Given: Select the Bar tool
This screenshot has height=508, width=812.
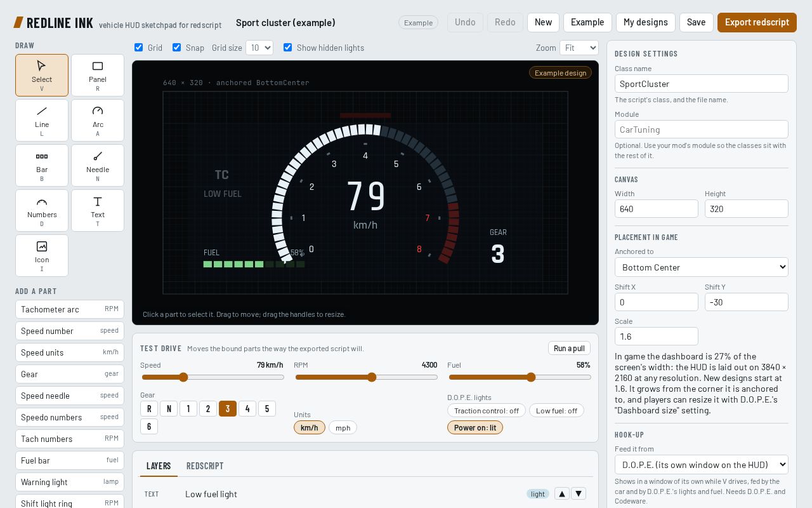Looking at the screenshot, I should [x=42, y=165].
